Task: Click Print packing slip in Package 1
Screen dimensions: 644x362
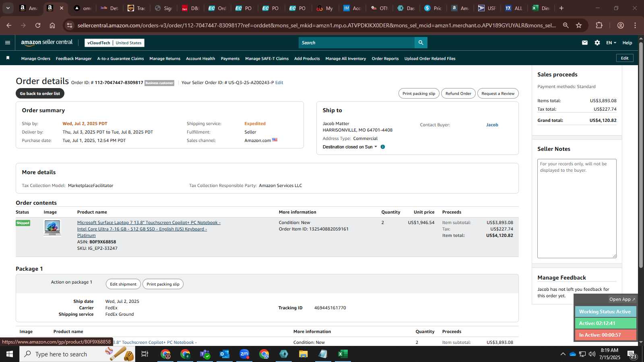Action: [x=163, y=284]
